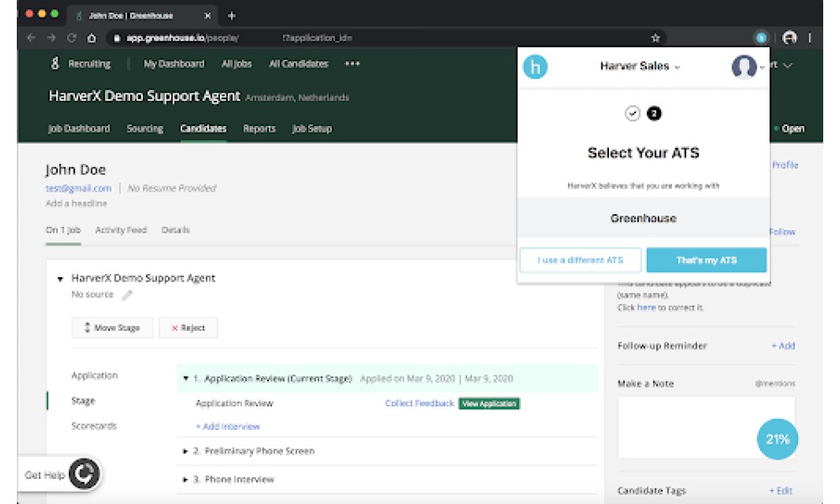Open the Recruiting section menu

[x=89, y=64]
